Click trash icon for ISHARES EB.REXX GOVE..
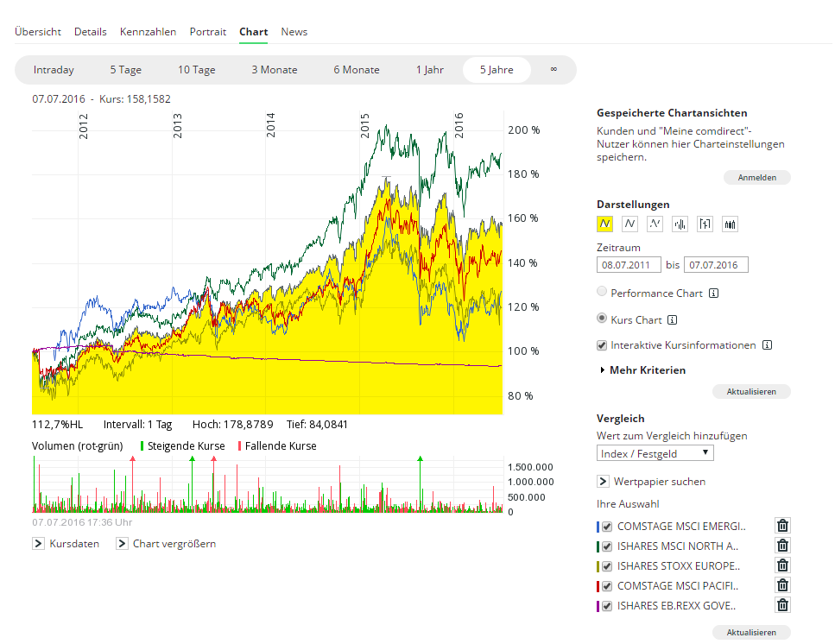835x644 pixels. pos(782,605)
